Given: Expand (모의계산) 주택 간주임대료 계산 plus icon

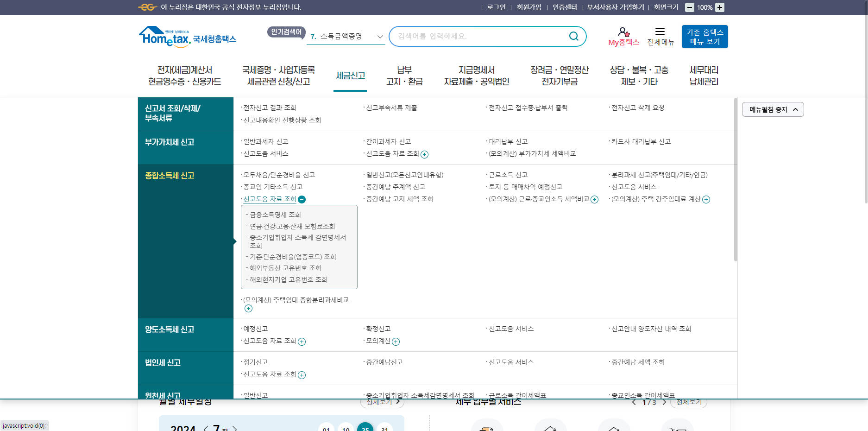Looking at the screenshot, I should coord(706,200).
